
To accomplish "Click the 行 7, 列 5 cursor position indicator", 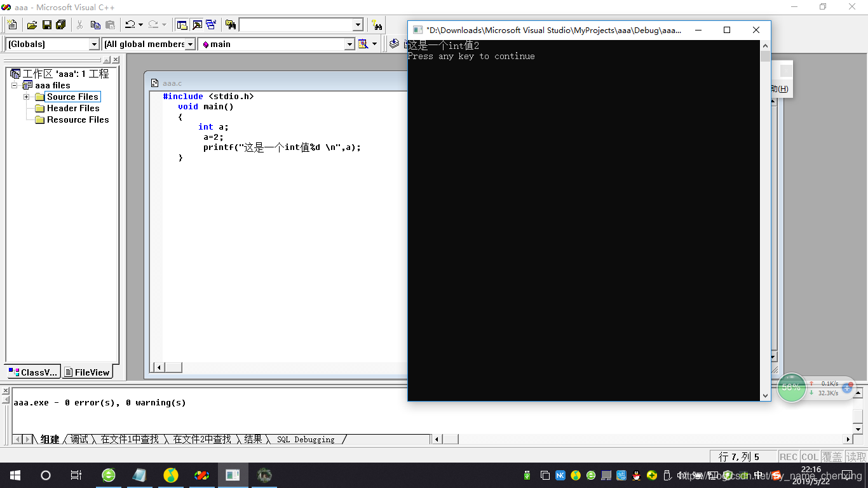I will [x=738, y=457].
